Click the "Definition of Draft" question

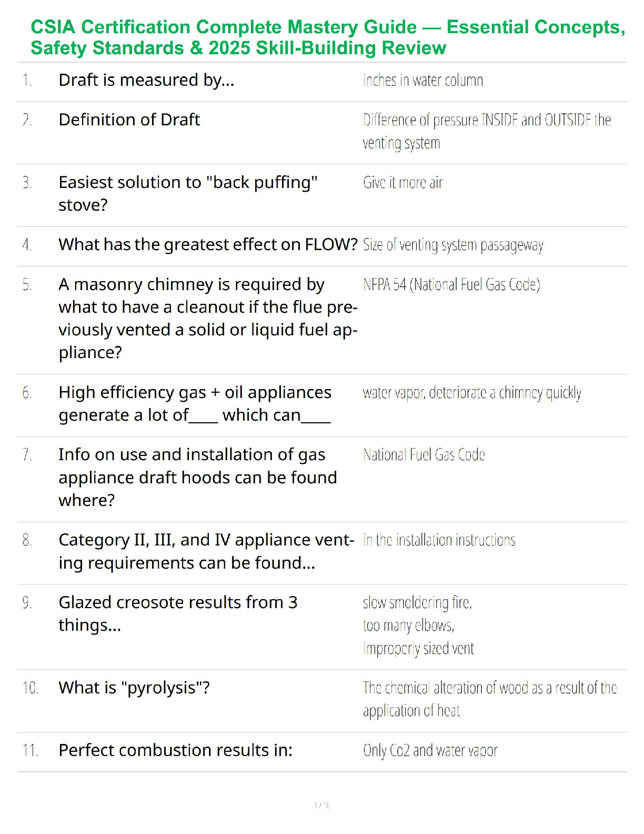click(129, 120)
